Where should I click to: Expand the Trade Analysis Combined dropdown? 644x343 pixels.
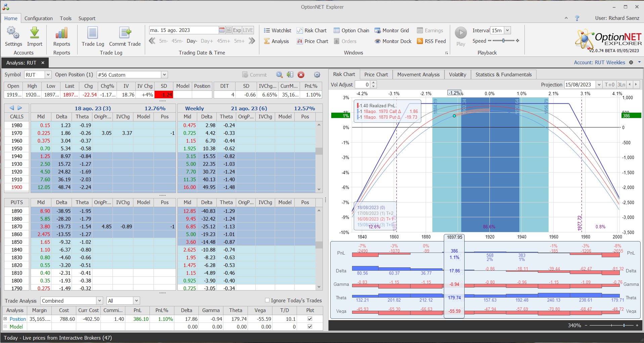click(99, 301)
